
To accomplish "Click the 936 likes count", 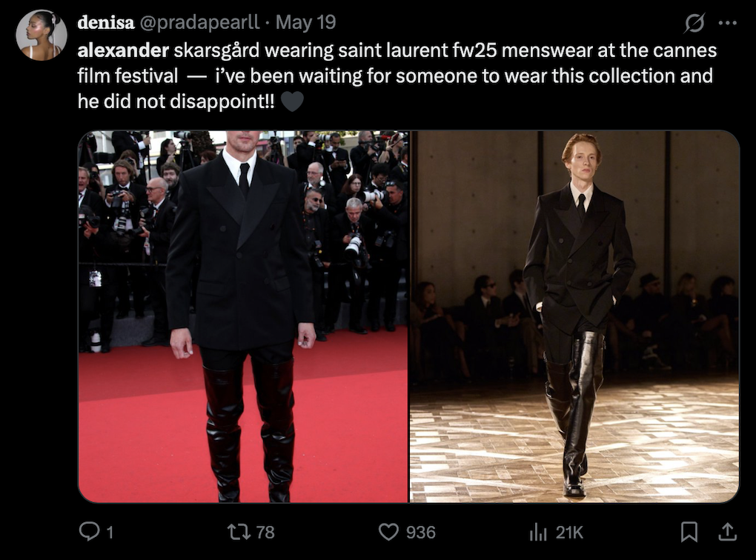I will pyautogui.click(x=420, y=533).
